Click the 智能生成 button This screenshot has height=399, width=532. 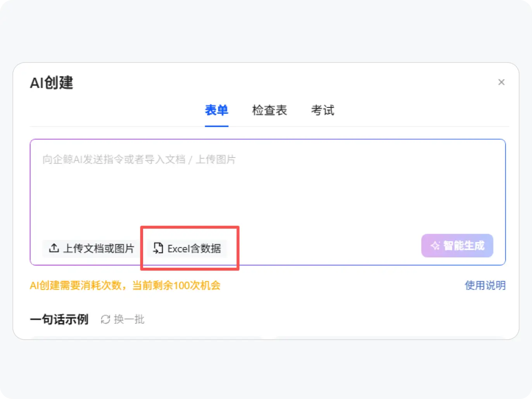(457, 246)
